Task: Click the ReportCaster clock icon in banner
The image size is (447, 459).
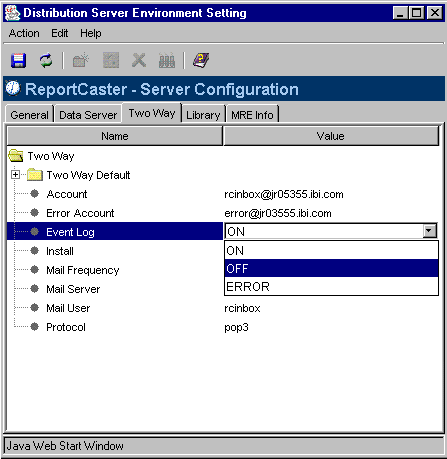Action: tap(13, 88)
